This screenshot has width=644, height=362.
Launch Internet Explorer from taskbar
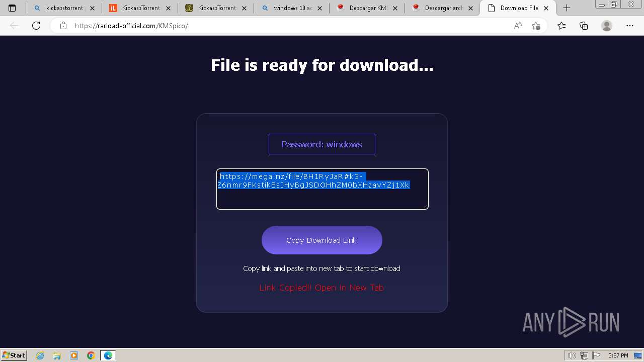40,355
